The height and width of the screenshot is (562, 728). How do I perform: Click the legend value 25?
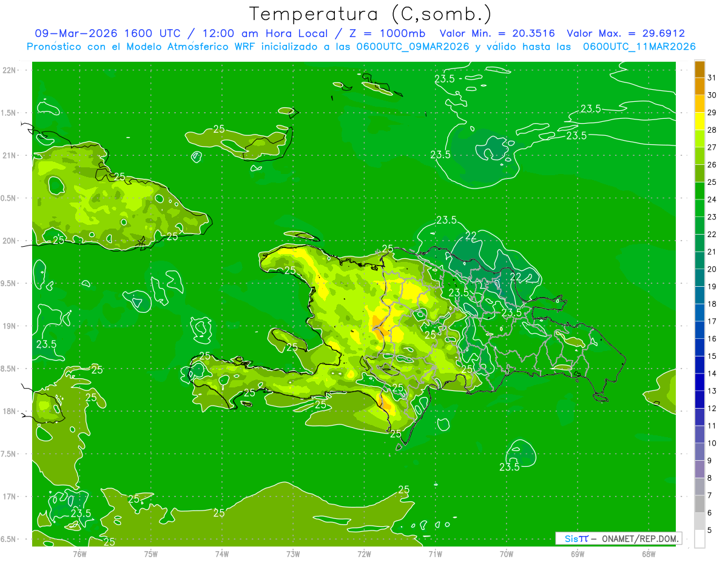712,182
